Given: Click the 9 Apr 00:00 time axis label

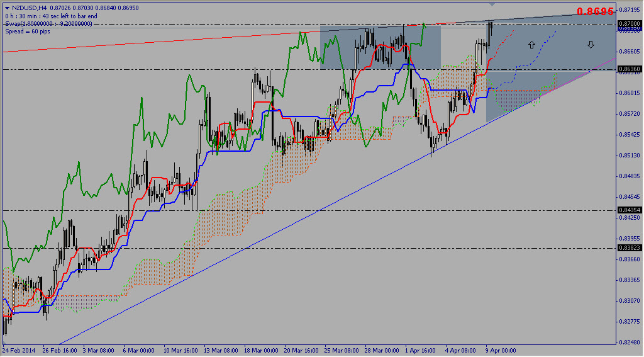Looking at the screenshot, I should tap(501, 350).
